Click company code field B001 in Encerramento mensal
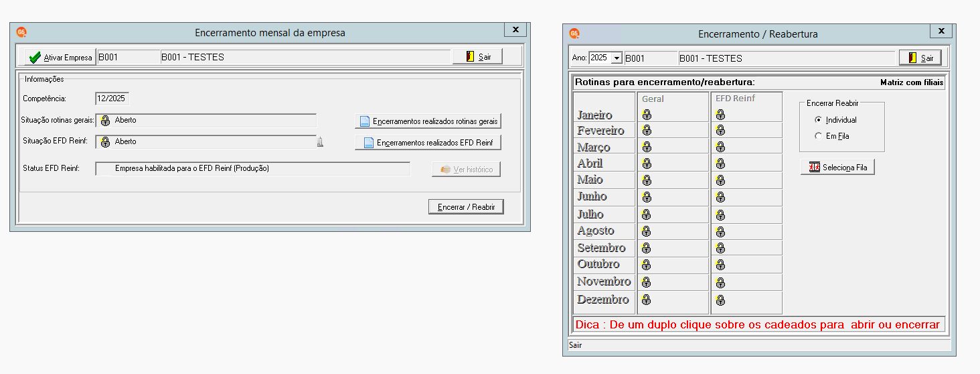 click(129, 57)
